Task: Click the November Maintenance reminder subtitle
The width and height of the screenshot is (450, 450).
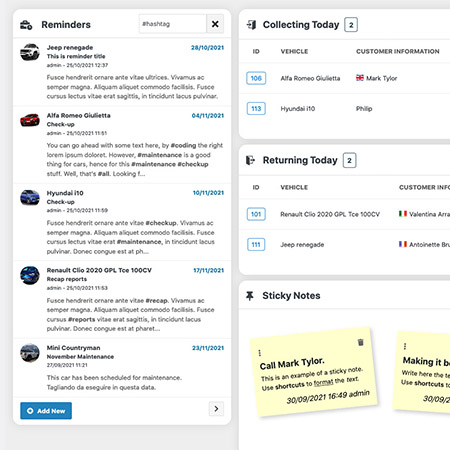Action: coord(80,357)
